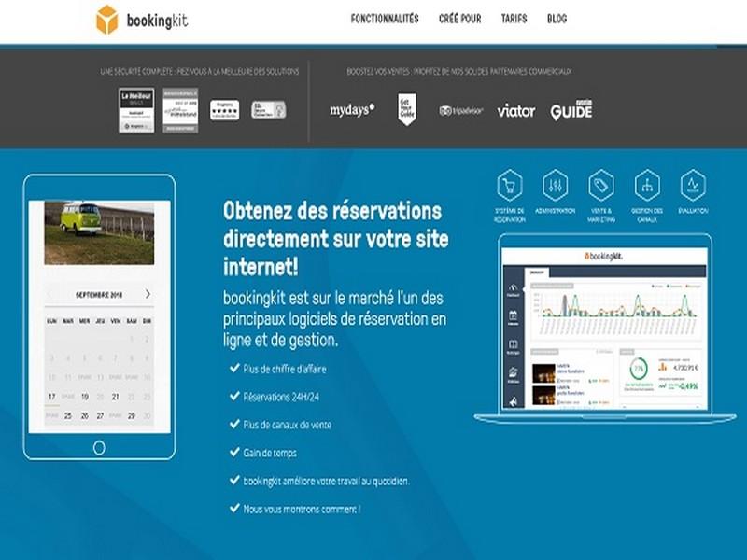Screen dimensions: 747x560
Task: Click the 4.730,91 € revenue value
Action: (685, 368)
